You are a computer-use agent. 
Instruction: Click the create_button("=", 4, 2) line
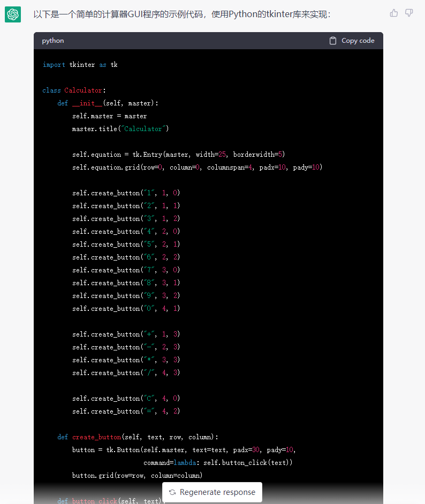(x=126, y=411)
